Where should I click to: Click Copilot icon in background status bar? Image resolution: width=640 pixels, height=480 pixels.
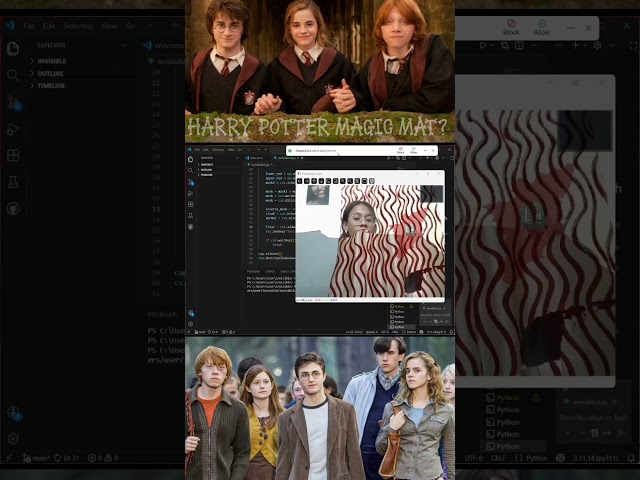(x=560, y=458)
